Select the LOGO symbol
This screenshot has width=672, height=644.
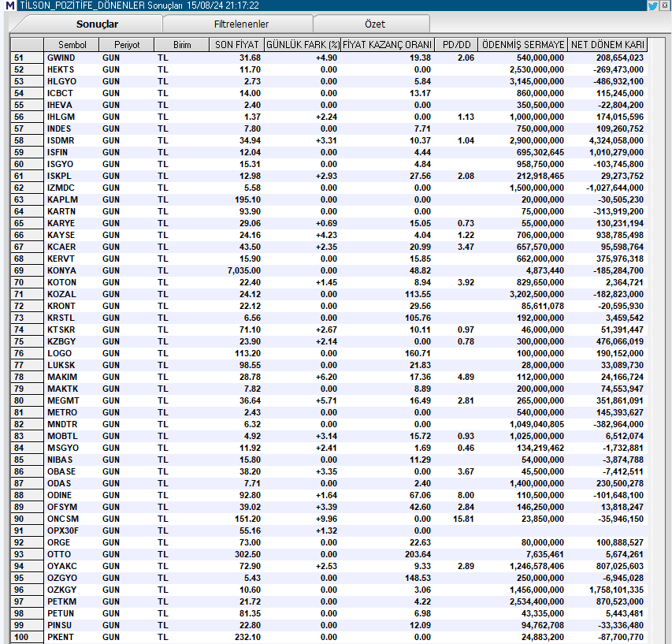pyautogui.click(x=59, y=353)
